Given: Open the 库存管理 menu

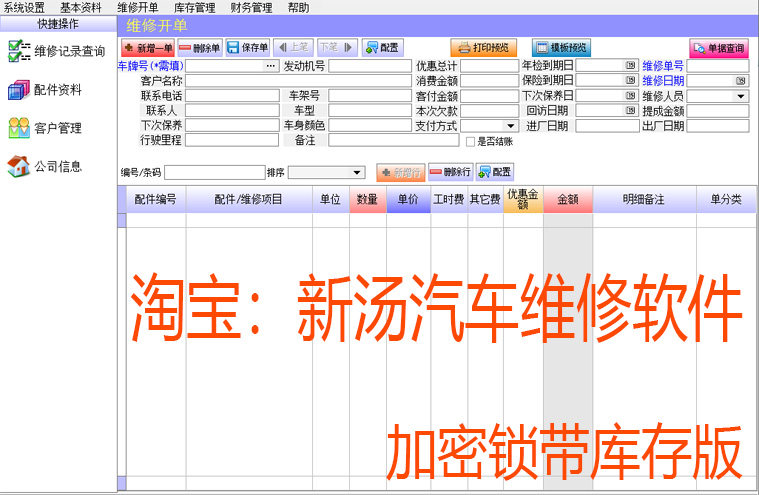Looking at the screenshot, I should (194, 7).
